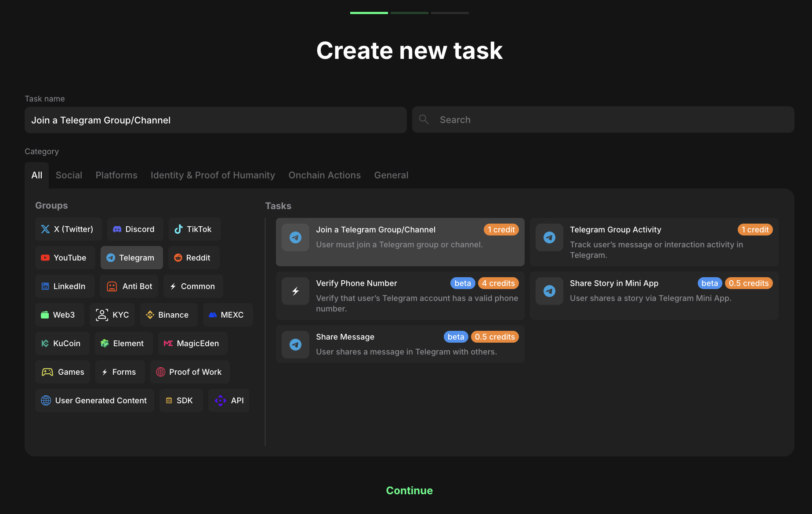The height and width of the screenshot is (514, 812).
Task: Open the General category tab
Action: pos(391,175)
